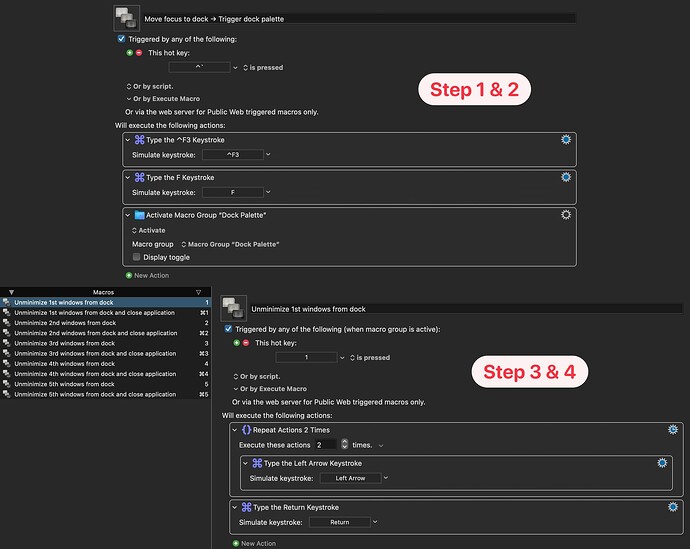Open gear menu for Type Left Arrow Keystroke

pyautogui.click(x=661, y=463)
